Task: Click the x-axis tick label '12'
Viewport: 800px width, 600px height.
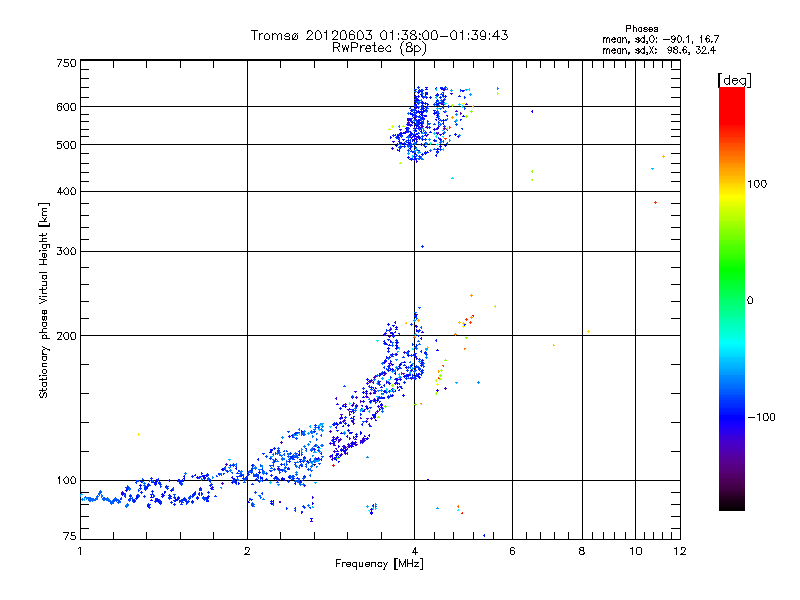Action: click(680, 551)
